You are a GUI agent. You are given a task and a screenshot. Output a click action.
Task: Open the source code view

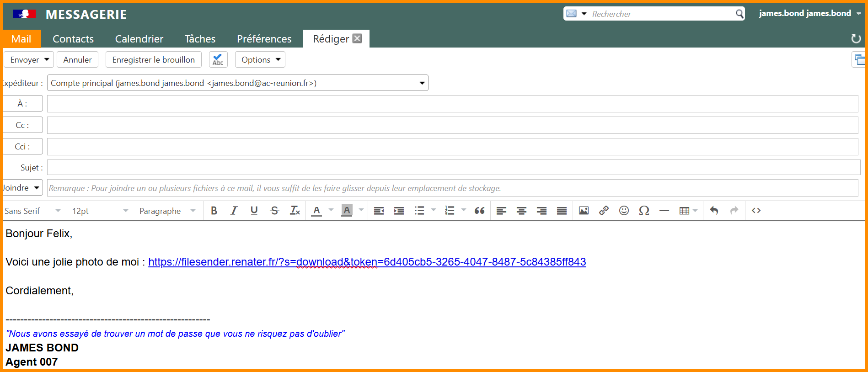pos(756,211)
